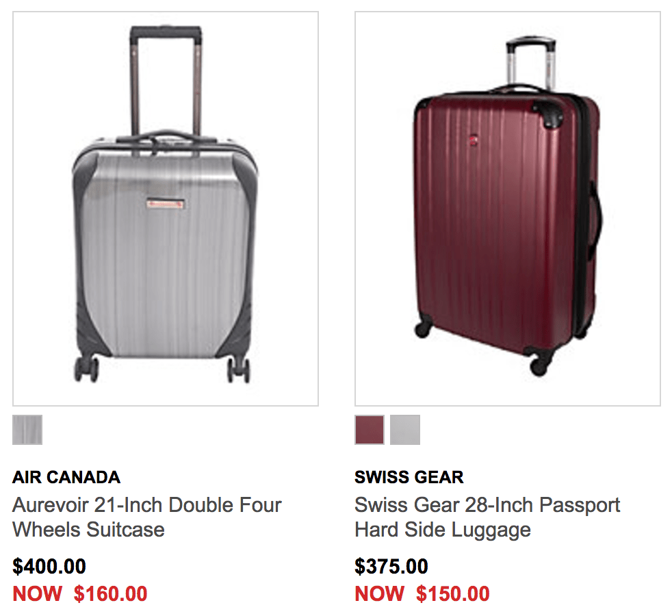Click the original $400.00 price

point(49,566)
